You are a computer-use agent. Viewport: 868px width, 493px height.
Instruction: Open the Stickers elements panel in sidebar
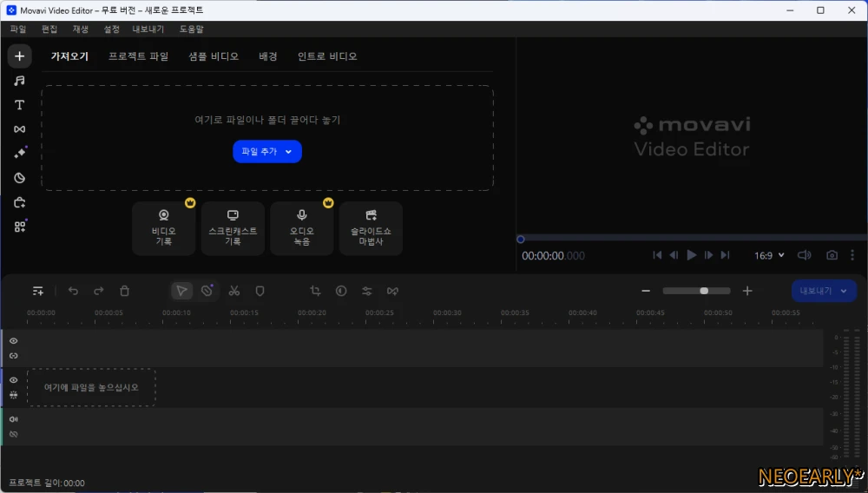point(19,178)
